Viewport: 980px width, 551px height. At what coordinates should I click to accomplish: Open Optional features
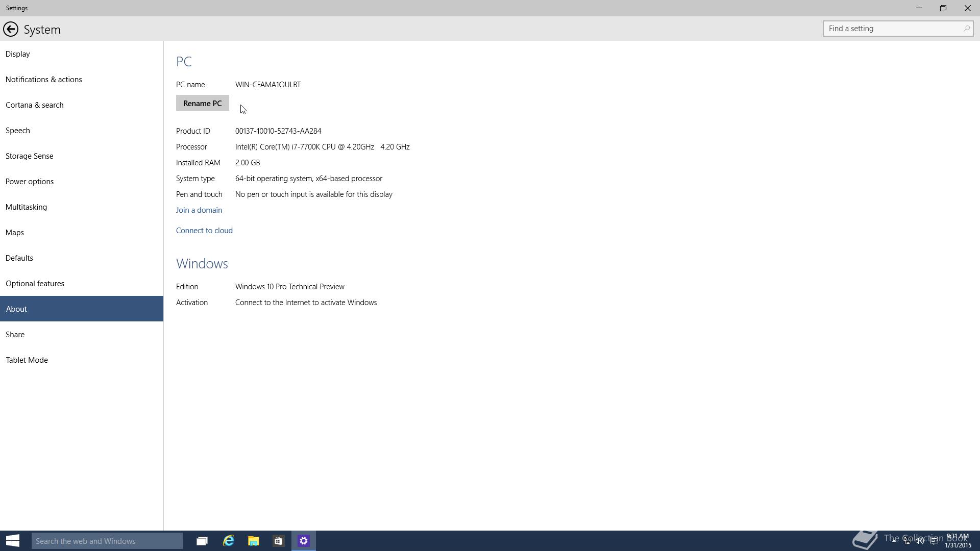[x=82, y=284]
